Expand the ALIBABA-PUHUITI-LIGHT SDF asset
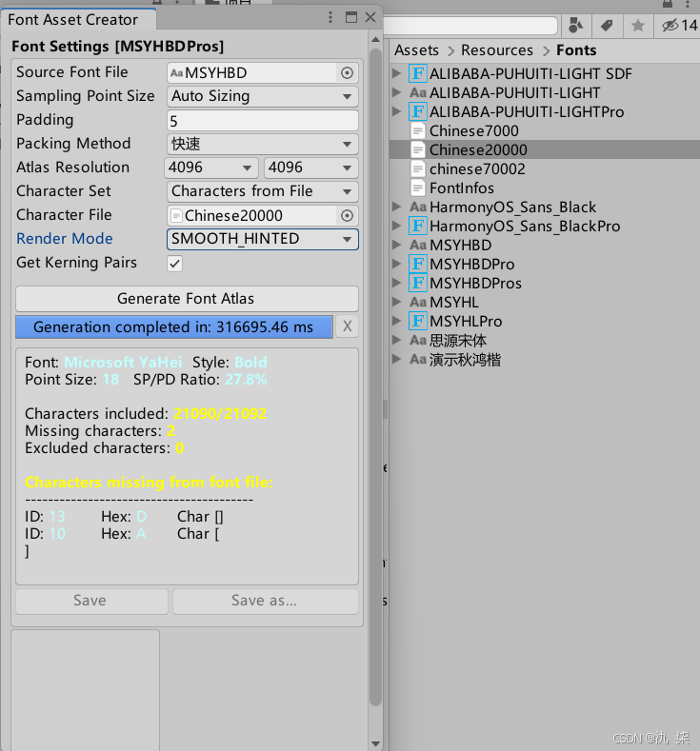700x751 pixels. pyautogui.click(x=396, y=73)
